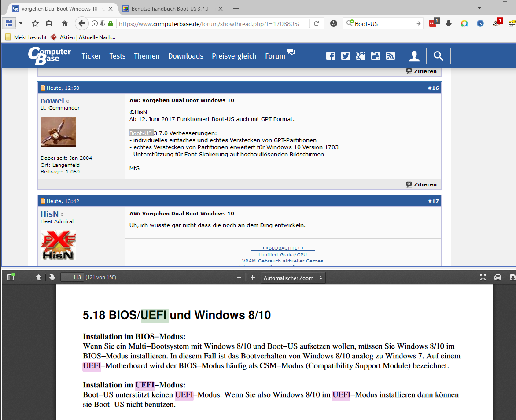516x420 pixels.
Task: Click the colorful ring extension icon
Action: point(464,23)
